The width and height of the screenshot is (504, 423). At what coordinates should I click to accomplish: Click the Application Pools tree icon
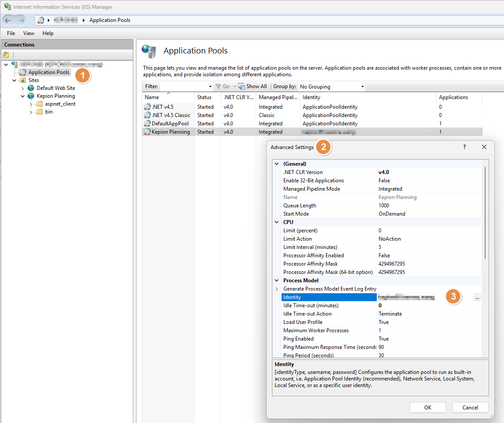[23, 72]
